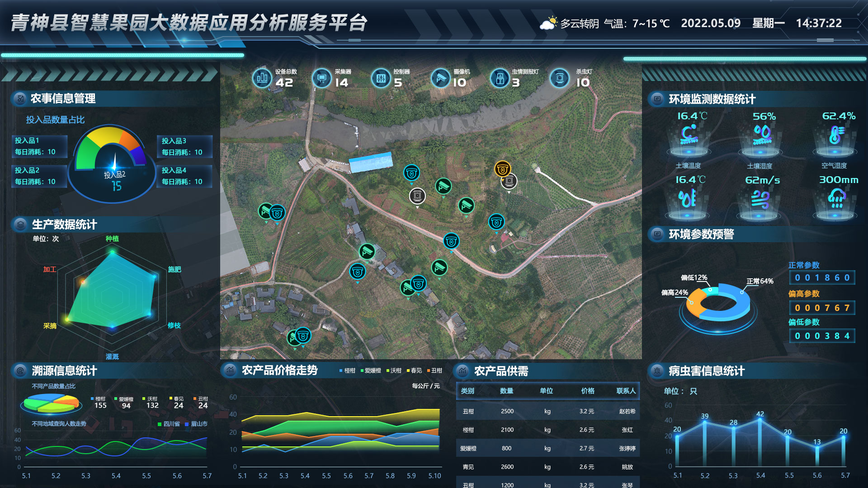Open the 农事信息管理 panel header
This screenshot has width=868, height=488.
click(63, 99)
